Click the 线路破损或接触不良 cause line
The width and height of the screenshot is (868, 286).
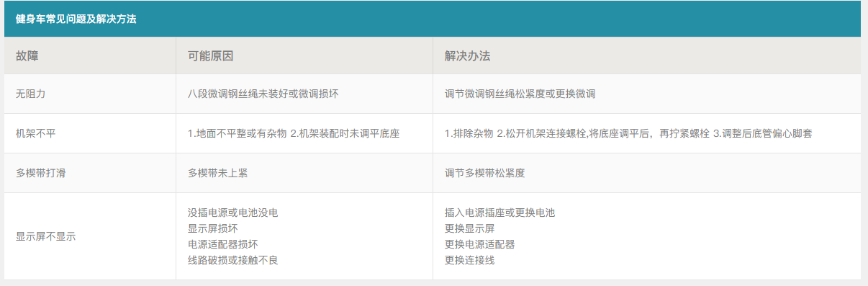[x=232, y=260]
